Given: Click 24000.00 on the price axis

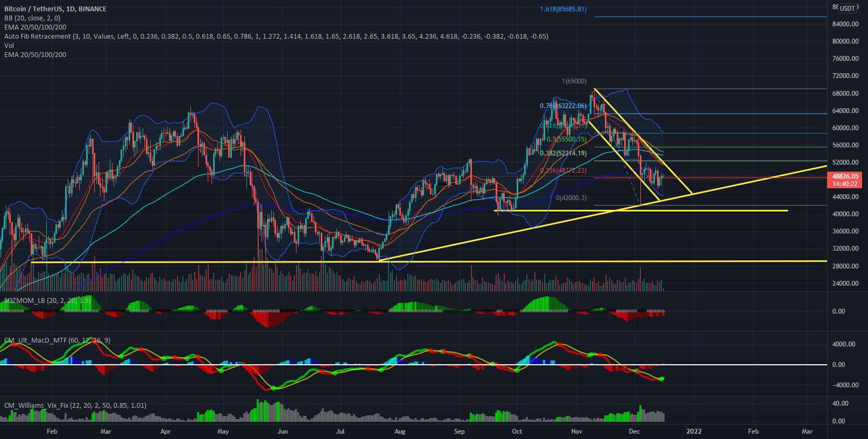Looking at the screenshot, I should point(845,284).
